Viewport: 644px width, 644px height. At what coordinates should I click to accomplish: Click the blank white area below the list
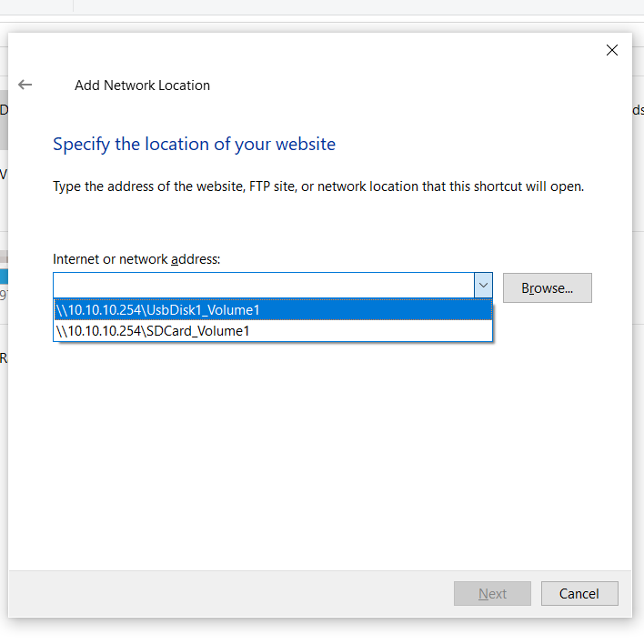(x=320, y=452)
